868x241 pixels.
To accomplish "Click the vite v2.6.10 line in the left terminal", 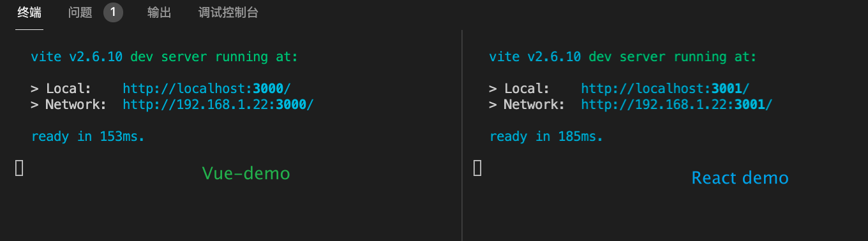I will coord(164,57).
